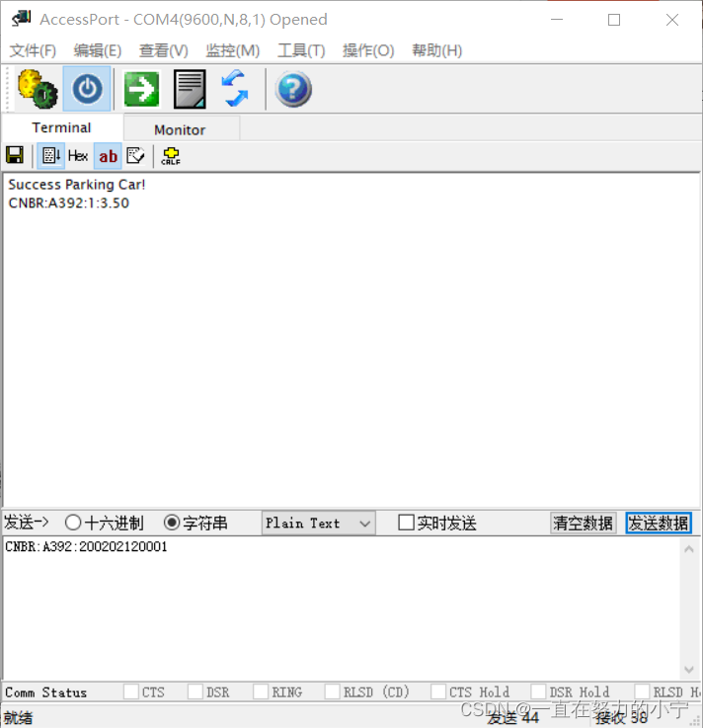Screen dimensions: 703x728
Task: Click the 'CNBR:A392:1:3.50' received line
Action: pyautogui.click(x=69, y=202)
